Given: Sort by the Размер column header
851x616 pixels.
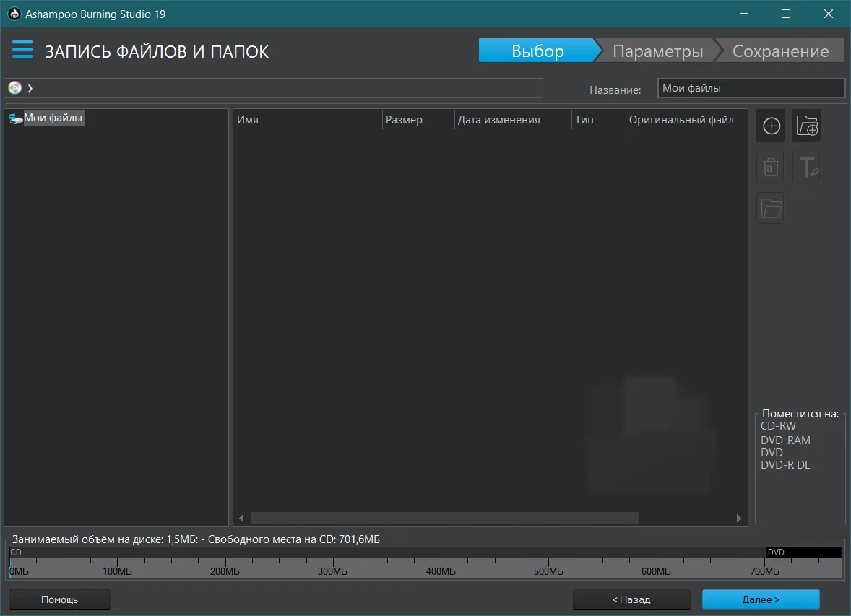Looking at the screenshot, I should pos(418,120).
